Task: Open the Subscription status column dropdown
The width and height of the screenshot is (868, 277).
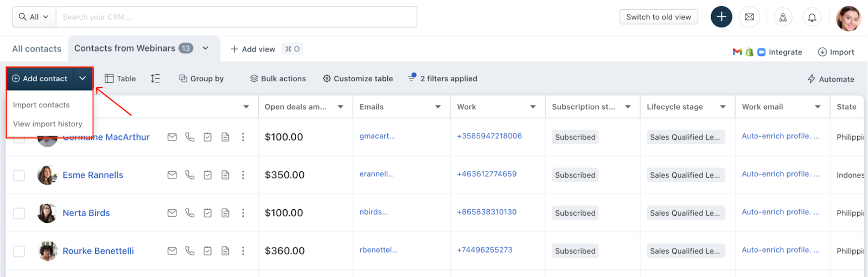Action: point(628,107)
